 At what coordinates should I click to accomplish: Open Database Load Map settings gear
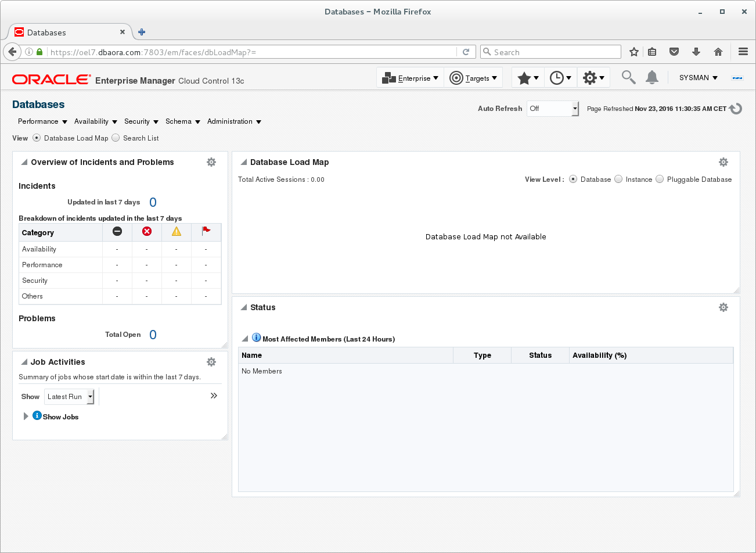click(x=723, y=162)
